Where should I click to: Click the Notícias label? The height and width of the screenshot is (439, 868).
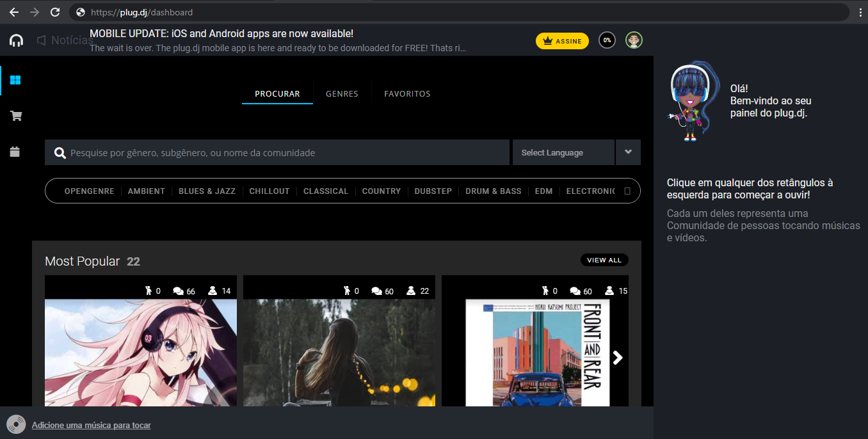tap(72, 40)
